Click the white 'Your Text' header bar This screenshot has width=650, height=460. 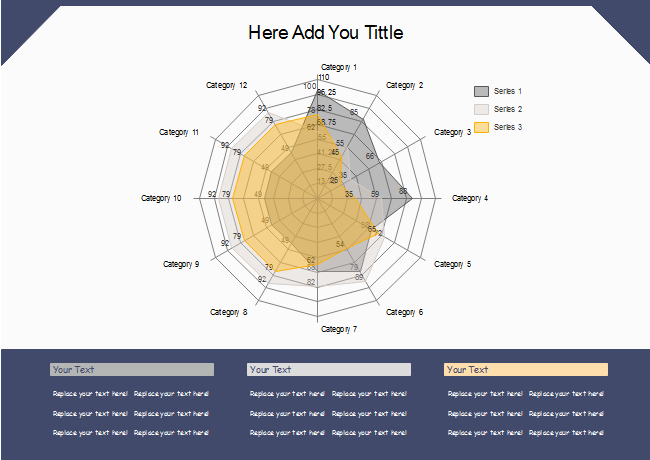[329, 369]
